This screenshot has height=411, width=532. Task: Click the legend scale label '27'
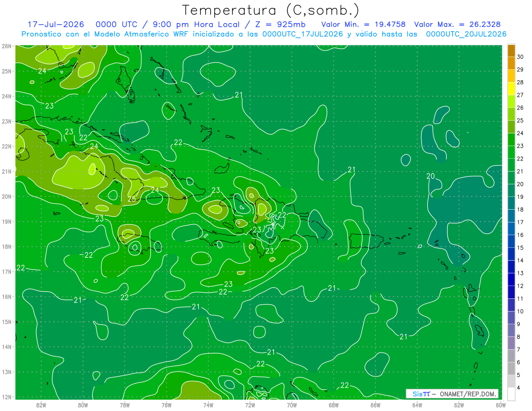point(520,95)
